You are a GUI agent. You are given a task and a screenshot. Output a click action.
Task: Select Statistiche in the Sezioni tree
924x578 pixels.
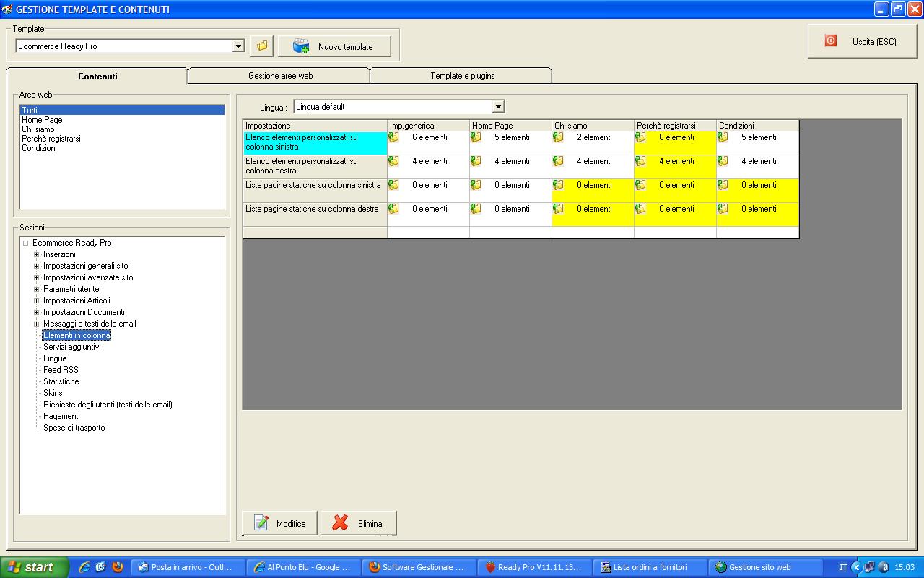point(61,381)
